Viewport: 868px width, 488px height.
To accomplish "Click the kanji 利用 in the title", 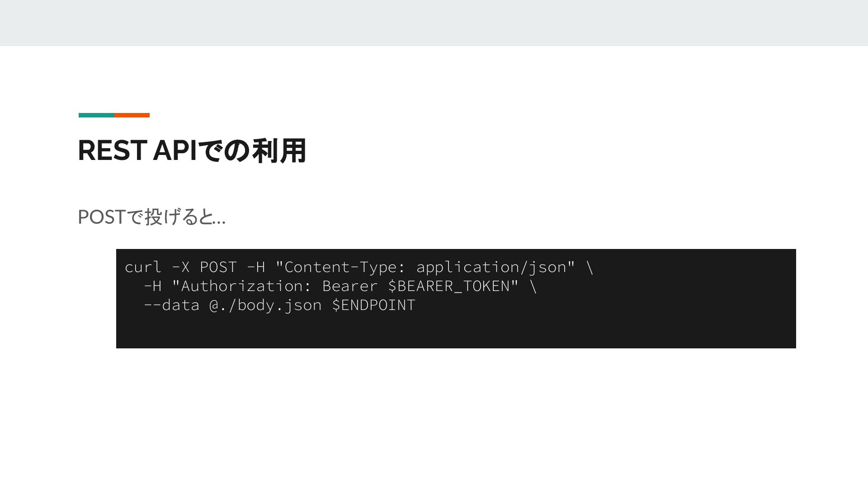I will click(279, 150).
